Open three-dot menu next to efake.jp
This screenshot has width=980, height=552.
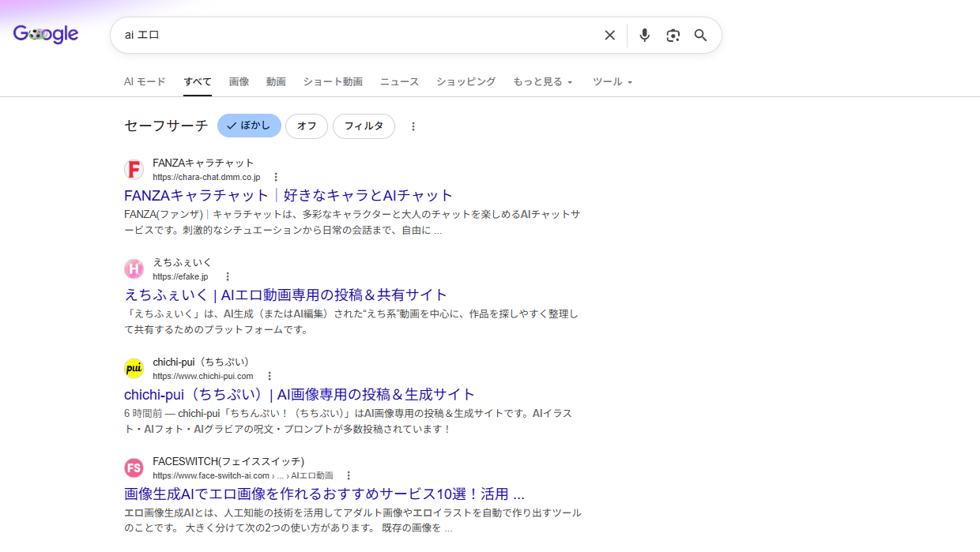pos(228,276)
